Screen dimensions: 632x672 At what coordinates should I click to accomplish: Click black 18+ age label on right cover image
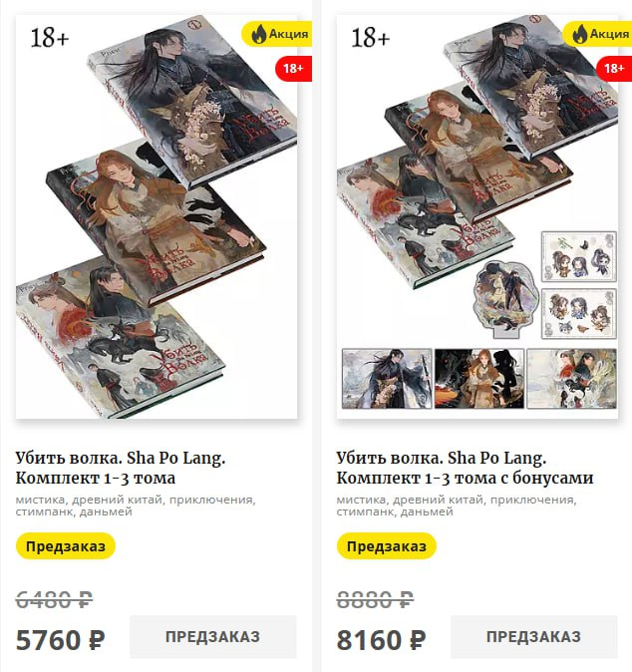[371, 38]
